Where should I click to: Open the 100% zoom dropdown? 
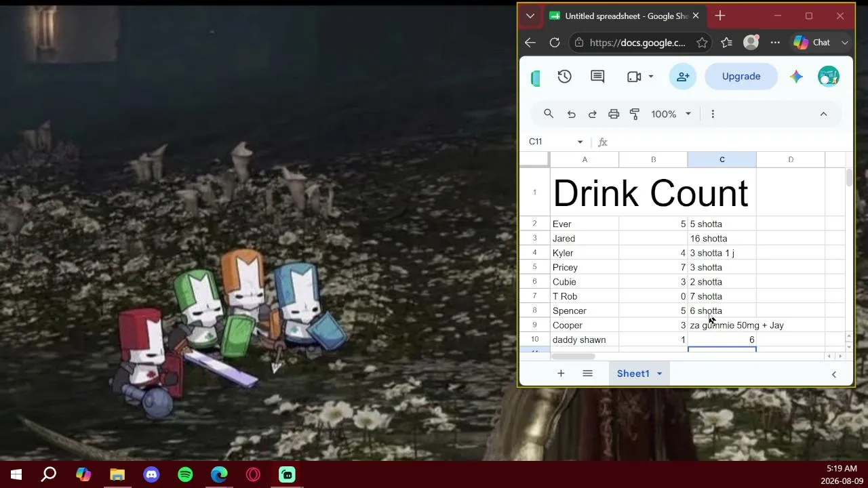point(671,114)
